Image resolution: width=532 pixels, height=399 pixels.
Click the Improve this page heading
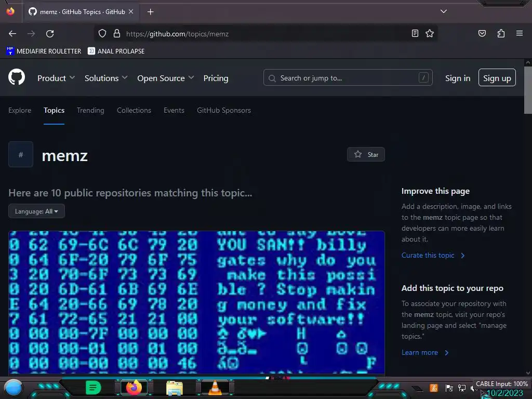click(x=435, y=191)
